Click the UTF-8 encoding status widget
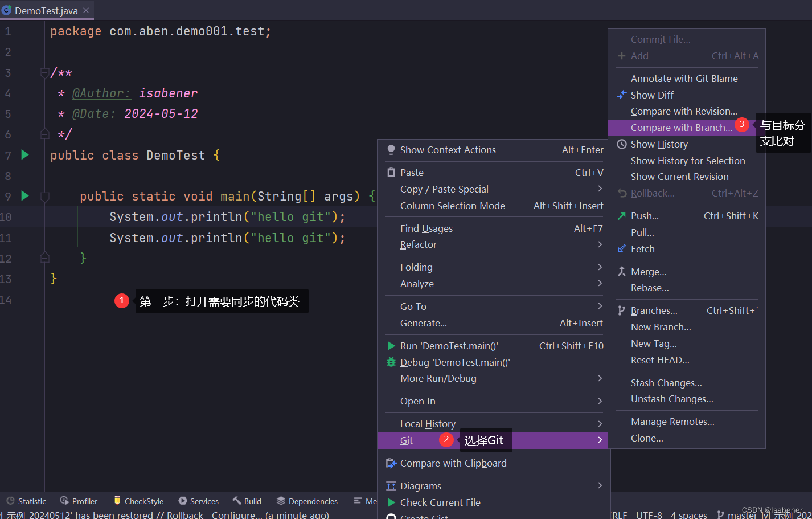 coord(649,514)
